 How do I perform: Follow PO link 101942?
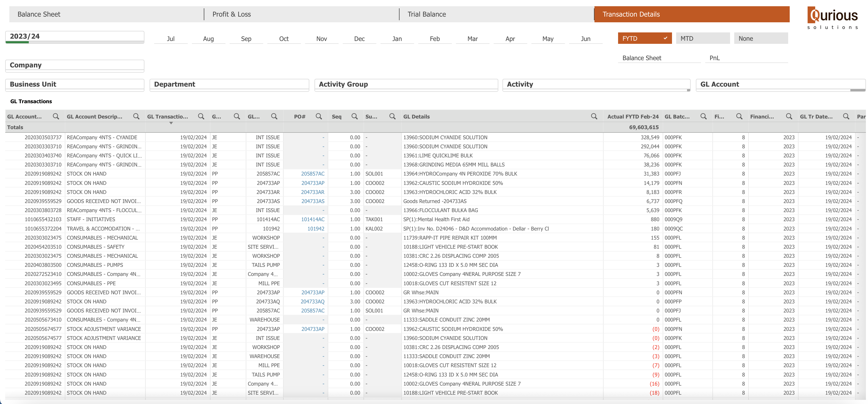(316, 229)
